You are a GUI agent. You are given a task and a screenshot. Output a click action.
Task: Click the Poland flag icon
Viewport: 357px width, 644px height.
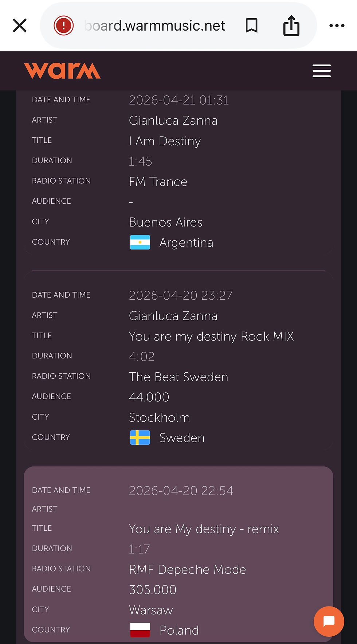pyautogui.click(x=140, y=630)
